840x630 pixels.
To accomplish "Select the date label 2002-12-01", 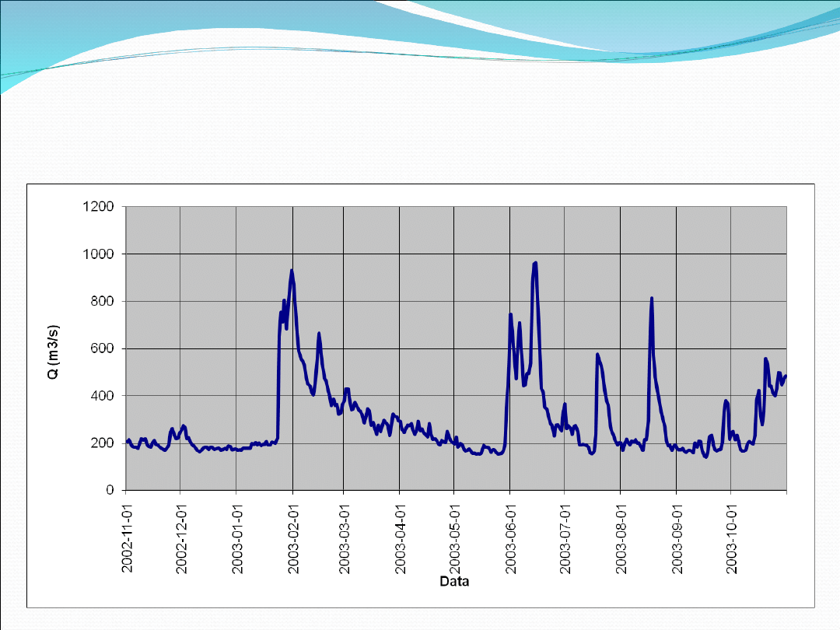I will click(x=181, y=538).
